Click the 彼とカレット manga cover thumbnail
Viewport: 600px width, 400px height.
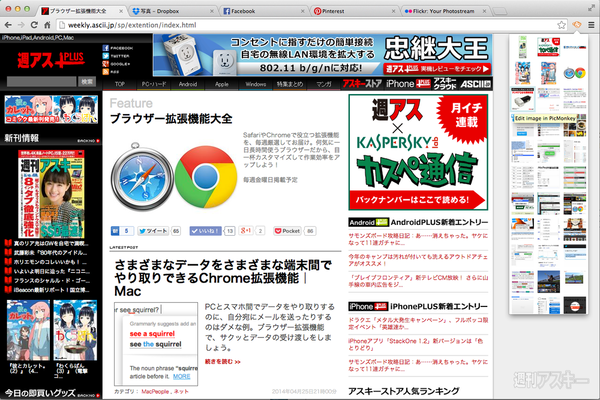point(28,330)
